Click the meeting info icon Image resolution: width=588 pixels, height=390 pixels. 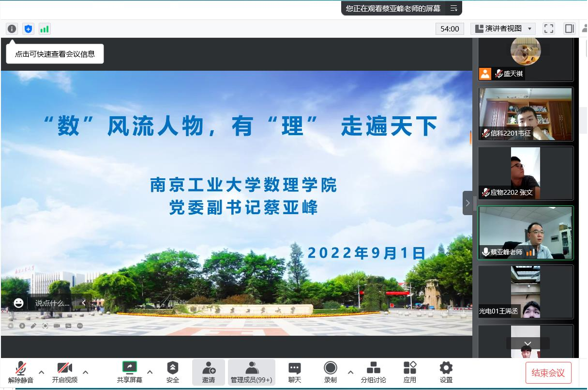[x=12, y=29]
